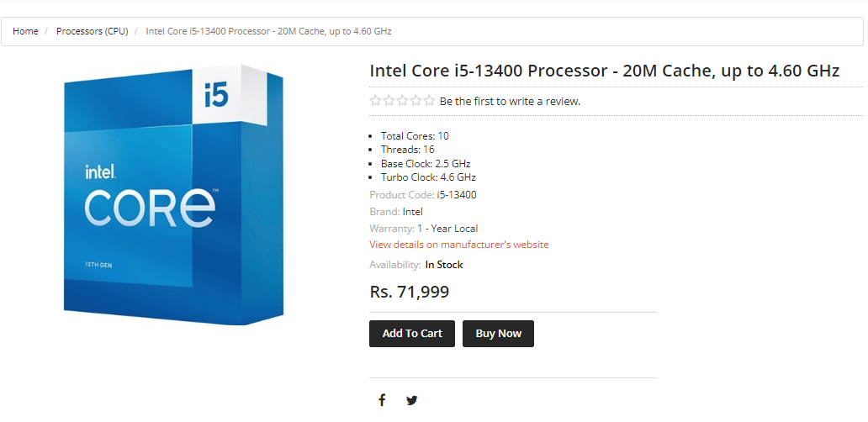
Task: Click the product title heading
Action: coord(604,71)
